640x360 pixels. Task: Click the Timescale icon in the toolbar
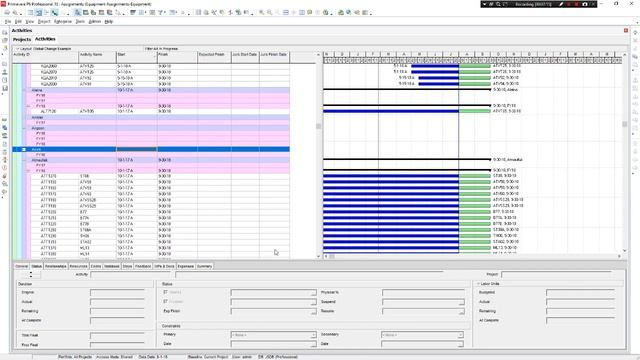(x=152, y=13)
